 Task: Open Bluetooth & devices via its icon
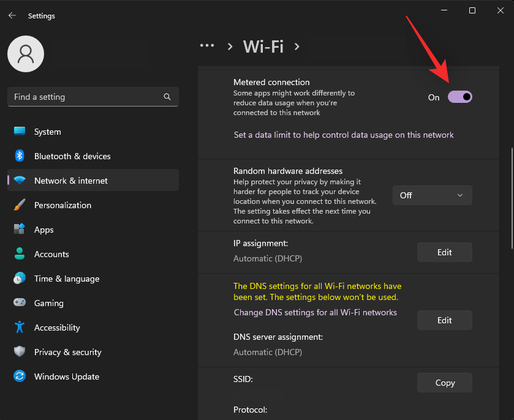[20, 156]
